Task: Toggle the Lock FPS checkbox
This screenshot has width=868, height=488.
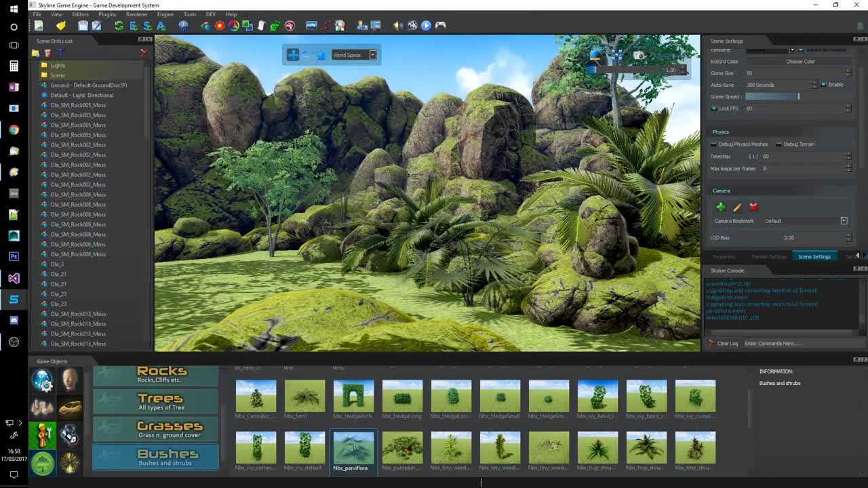Action: pyautogui.click(x=714, y=108)
